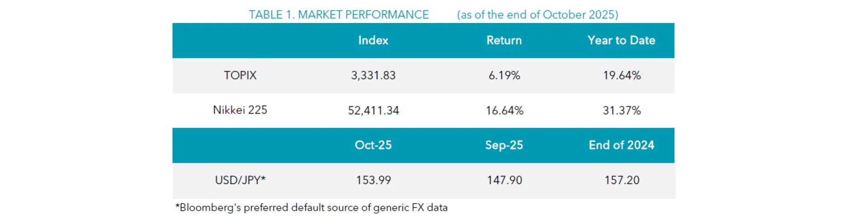Select the TOPIX row label
The width and height of the screenshot is (868, 218).
240,75
